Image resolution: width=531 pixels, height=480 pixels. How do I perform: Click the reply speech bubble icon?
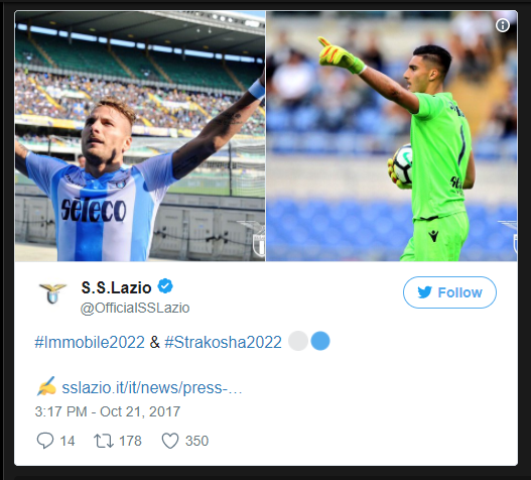tap(45, 440)
